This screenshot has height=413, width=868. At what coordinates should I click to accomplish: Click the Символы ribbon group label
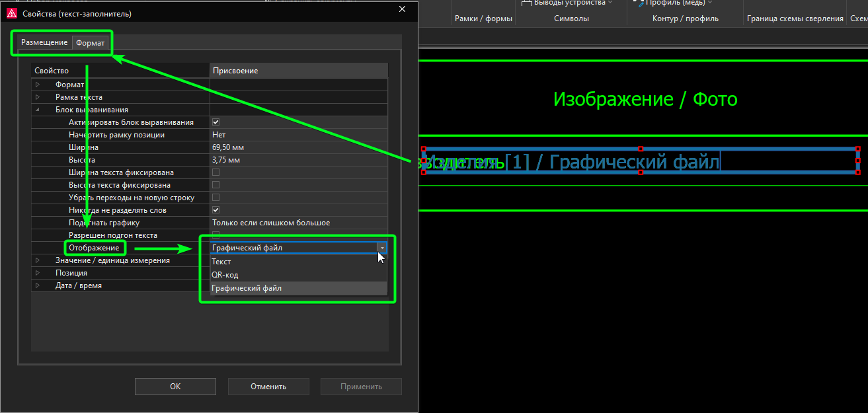[571, 19]
